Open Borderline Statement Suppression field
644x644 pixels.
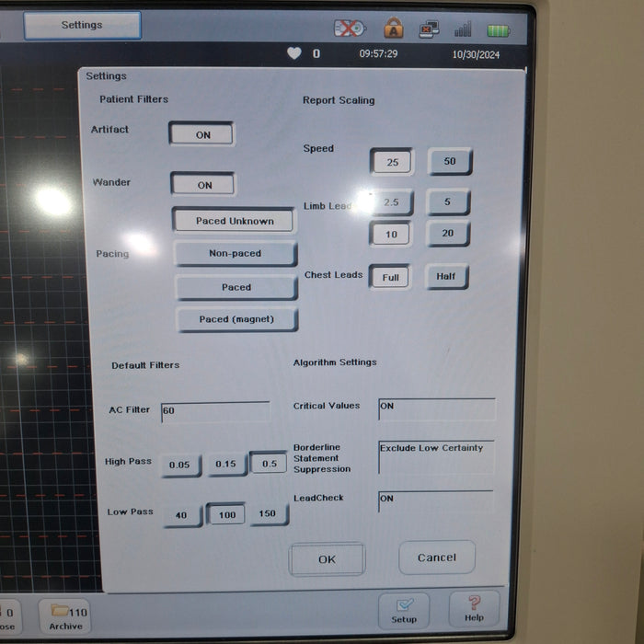click(x=436, y=457)
